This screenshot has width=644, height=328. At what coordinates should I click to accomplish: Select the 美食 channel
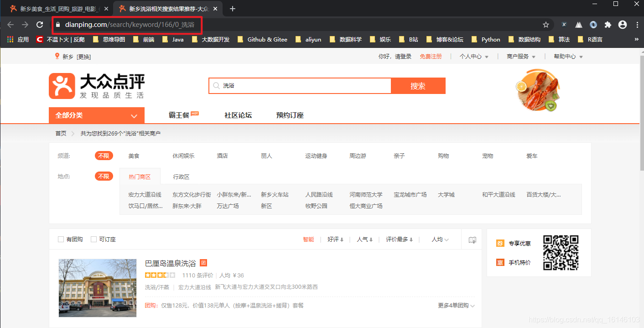pyautogui.click(x=134, y=156)
